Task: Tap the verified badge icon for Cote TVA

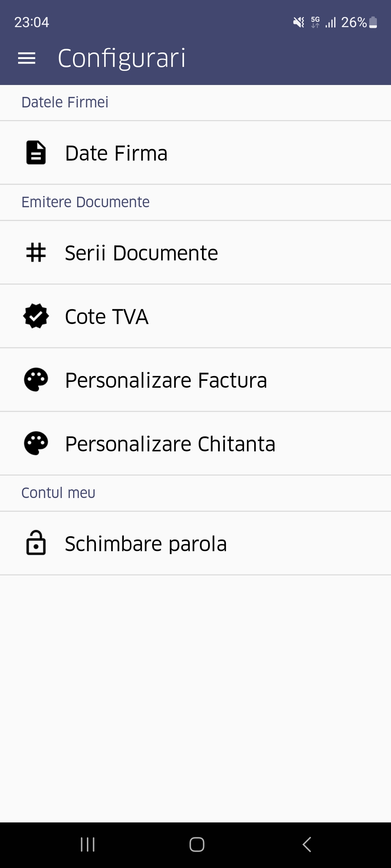Action: [x=36, y=316]
